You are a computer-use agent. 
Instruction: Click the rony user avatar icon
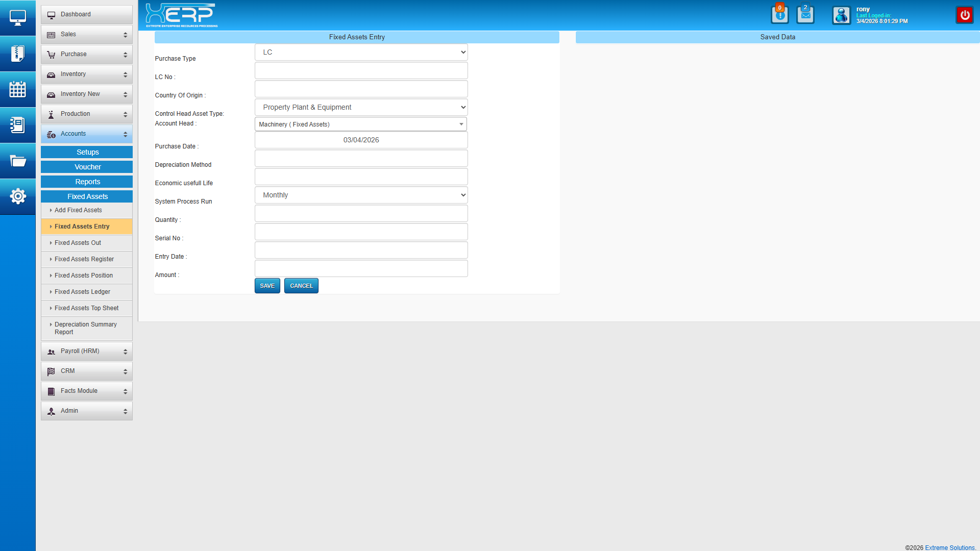tap(841, 15)
